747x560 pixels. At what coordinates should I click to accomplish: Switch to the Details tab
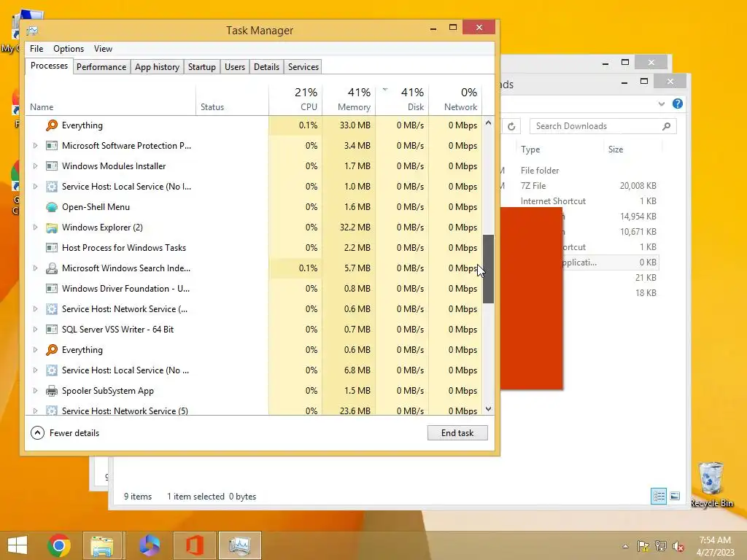pos(266,66)
